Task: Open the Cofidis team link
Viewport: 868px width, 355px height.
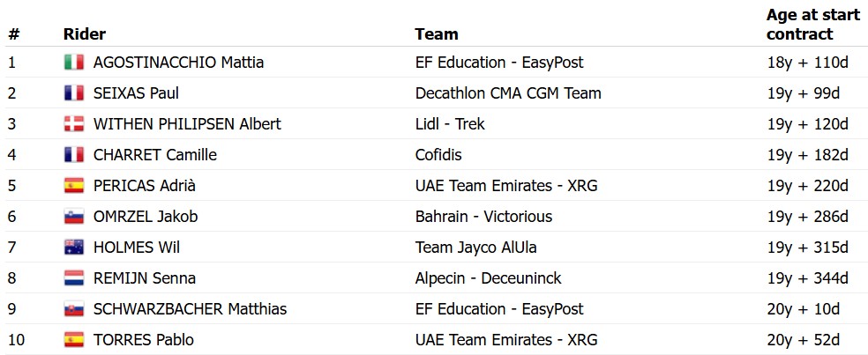Action: click(x=438, y=155)
